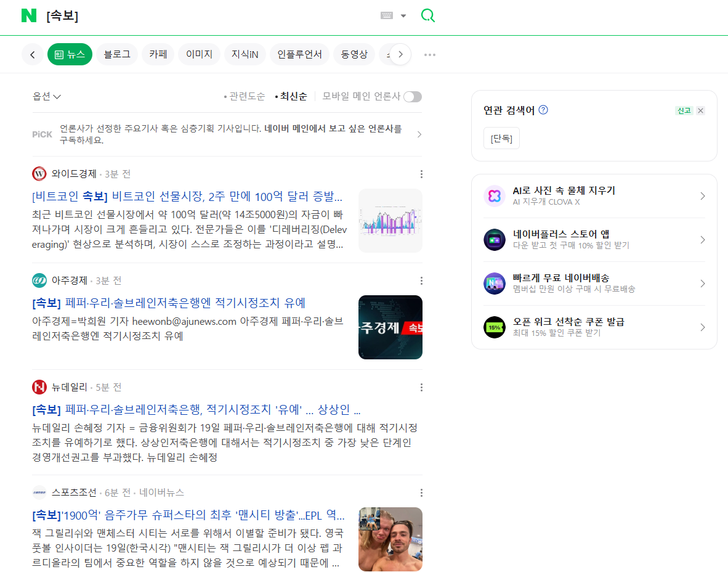Open more options for 스포츠조선 article

pos(421,492)
